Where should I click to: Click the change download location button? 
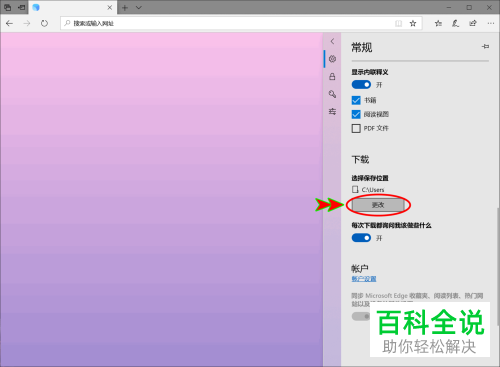(x=378, y=205)
